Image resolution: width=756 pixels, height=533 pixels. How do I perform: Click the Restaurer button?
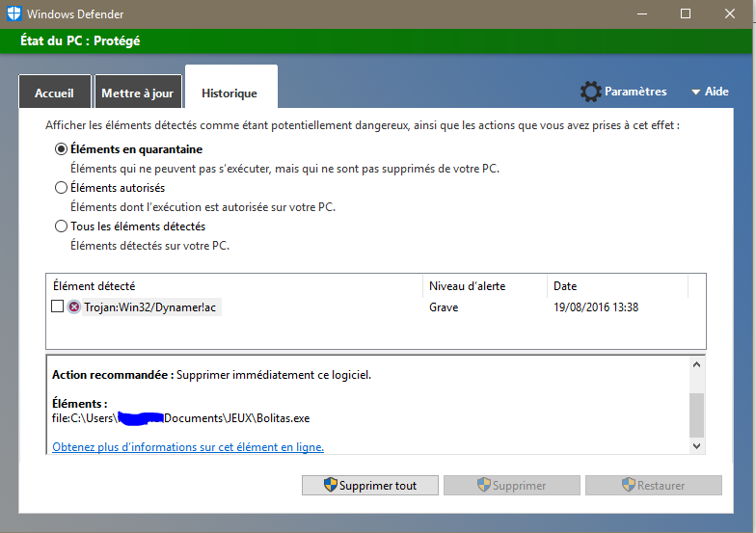[654, 486]
